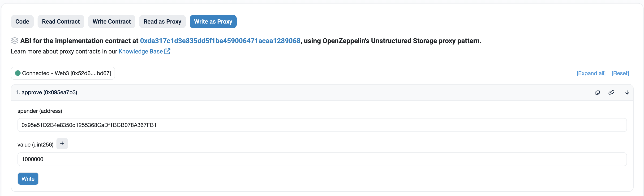Open the Code tab
Viewport: 644px width, 196px height.
(x=22, y=21)
